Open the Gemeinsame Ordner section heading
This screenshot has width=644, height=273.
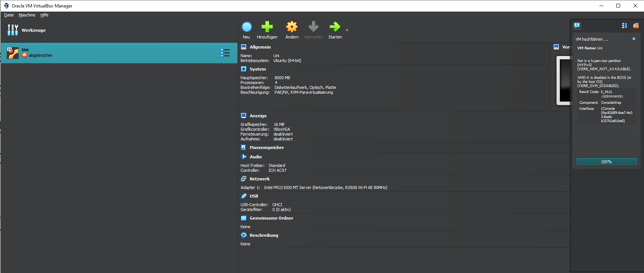pos(272,218)
